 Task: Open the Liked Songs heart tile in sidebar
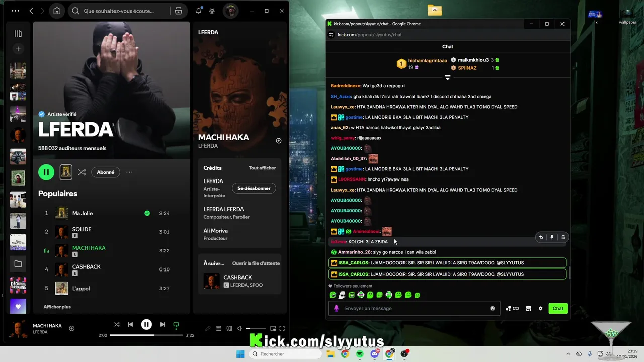tap(18, 306)
